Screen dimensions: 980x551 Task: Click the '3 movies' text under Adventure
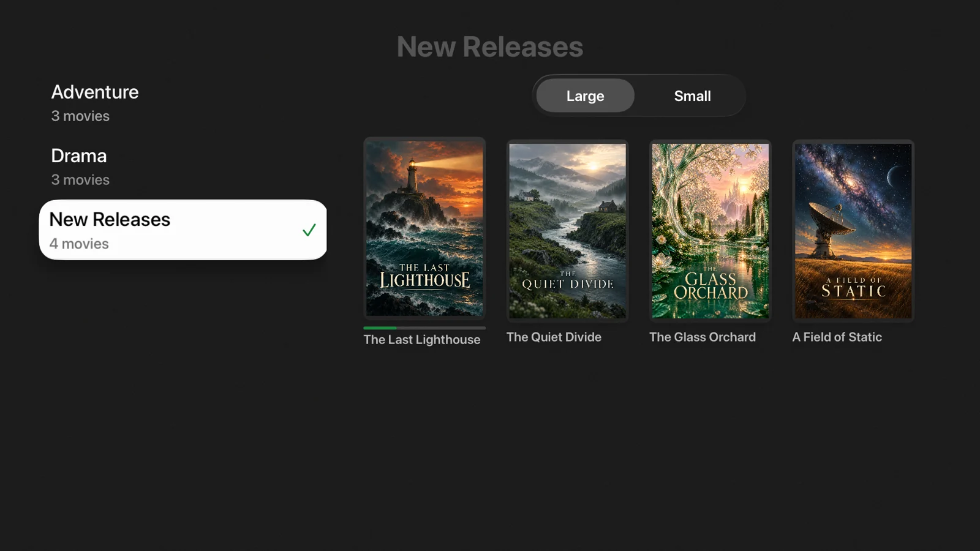tap(80, 116)
